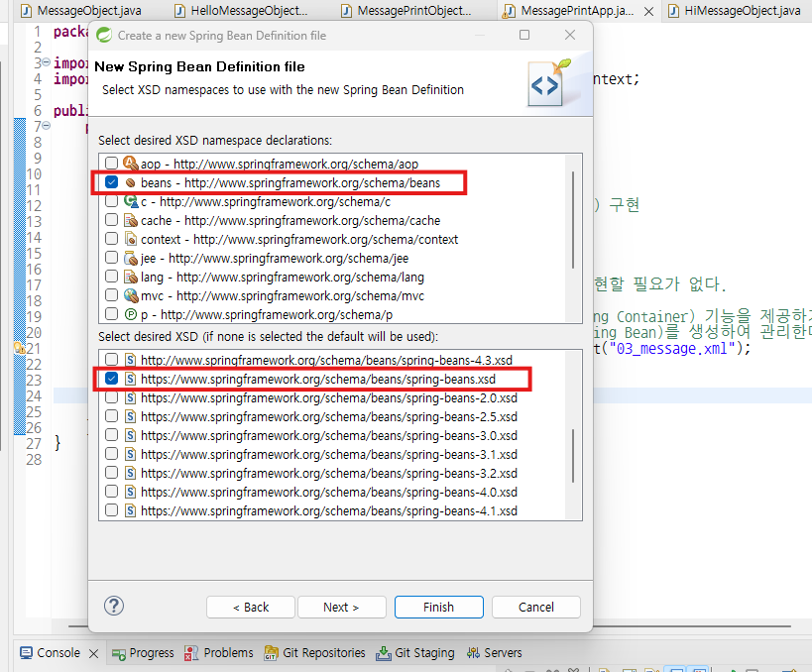This screenshot has height=672, width=812.
Task: Click the spring-beans.xsd file icon
Action: 131,379
